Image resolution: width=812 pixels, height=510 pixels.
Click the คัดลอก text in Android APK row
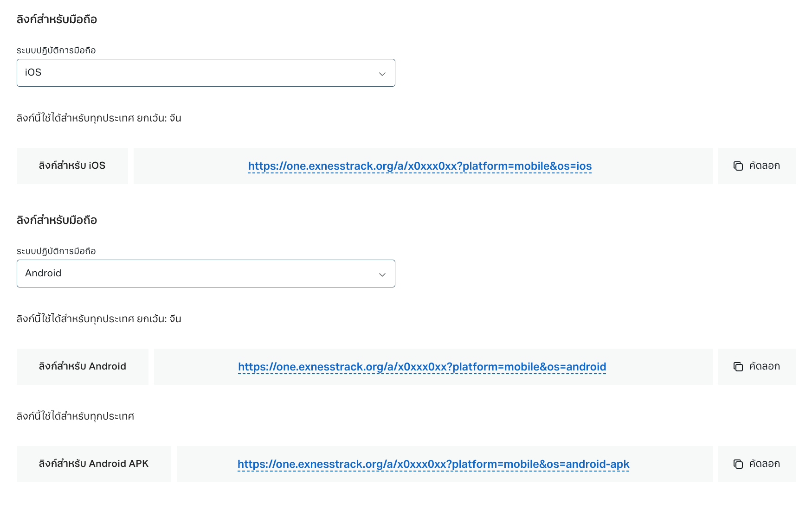click(x=764, y=464)
